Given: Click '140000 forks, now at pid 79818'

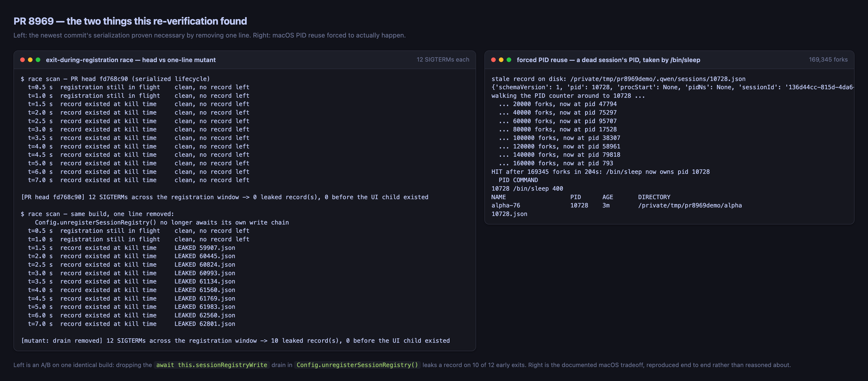Looking at the screenshot, I should [559, 155].
